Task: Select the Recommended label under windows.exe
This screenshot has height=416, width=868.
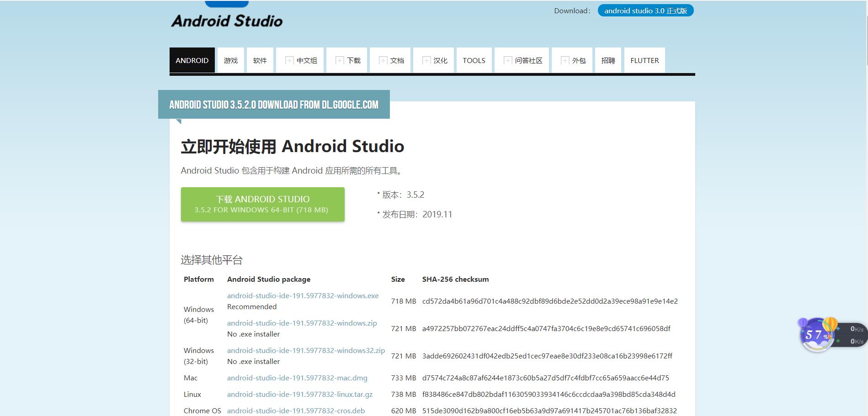Action: point(252,306)
